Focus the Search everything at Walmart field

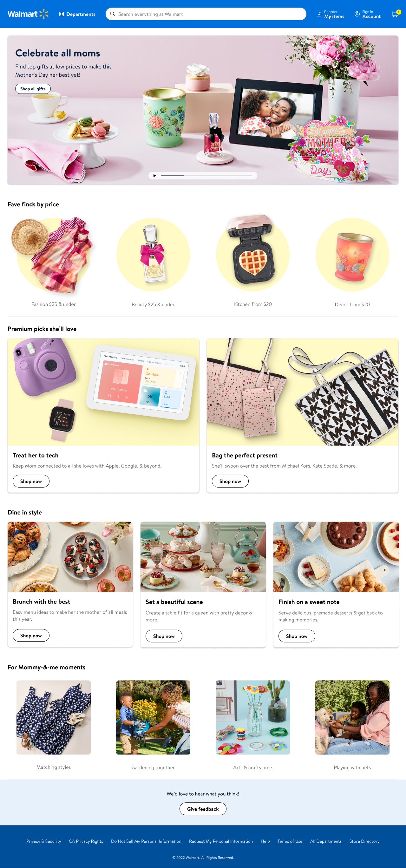(206, 14)
